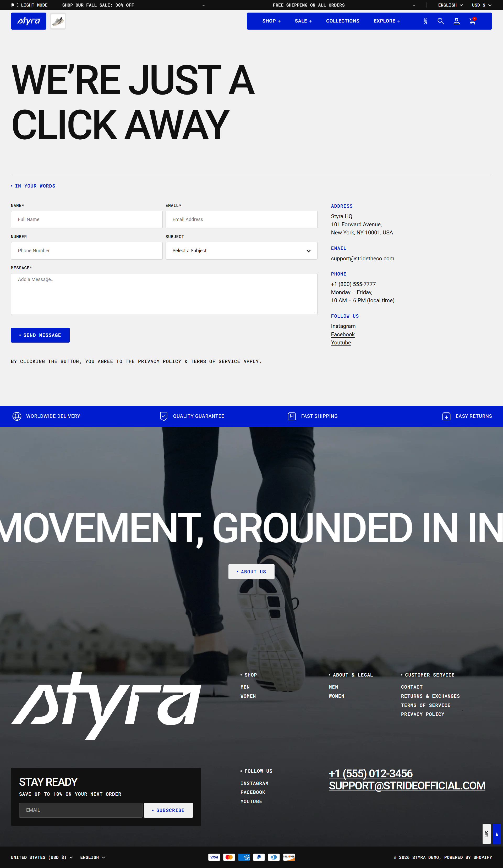Open the search icon in header
Screen dimensions: 503x868
(x=440, y=21)
